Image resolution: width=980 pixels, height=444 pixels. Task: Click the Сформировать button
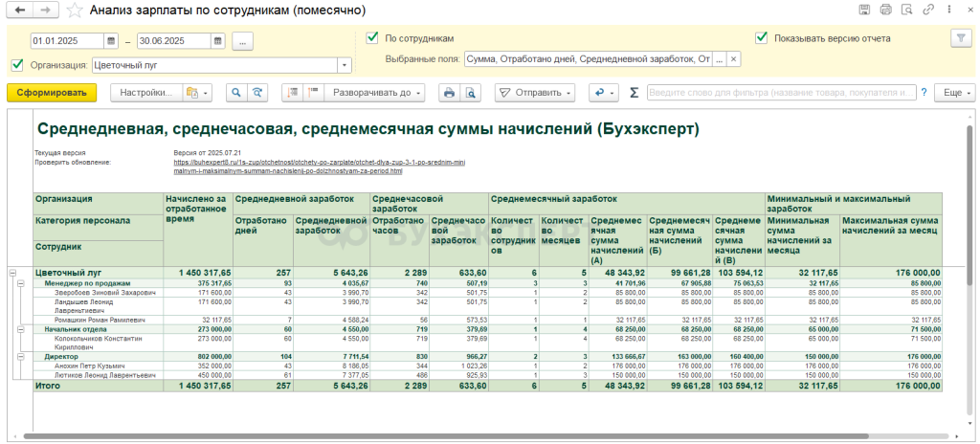coord(52,93)
